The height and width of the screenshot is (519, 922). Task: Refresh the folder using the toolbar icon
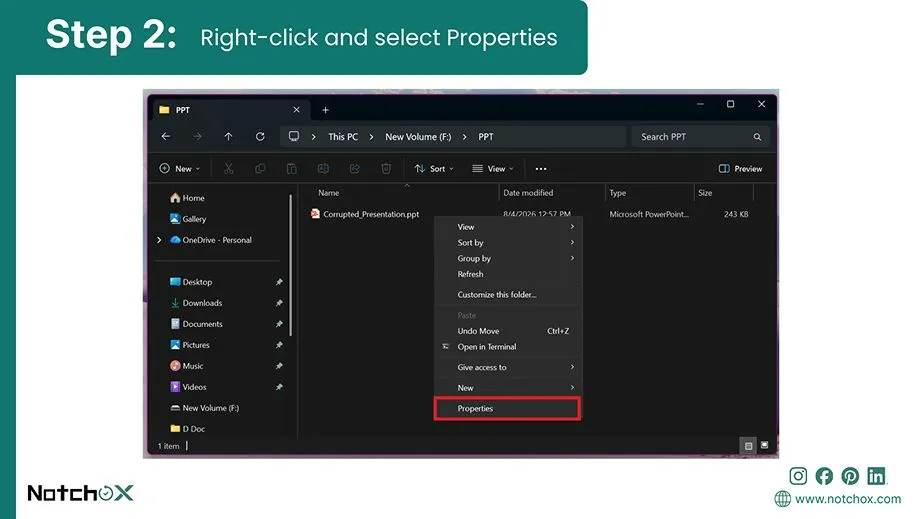(x=260, y=136)
